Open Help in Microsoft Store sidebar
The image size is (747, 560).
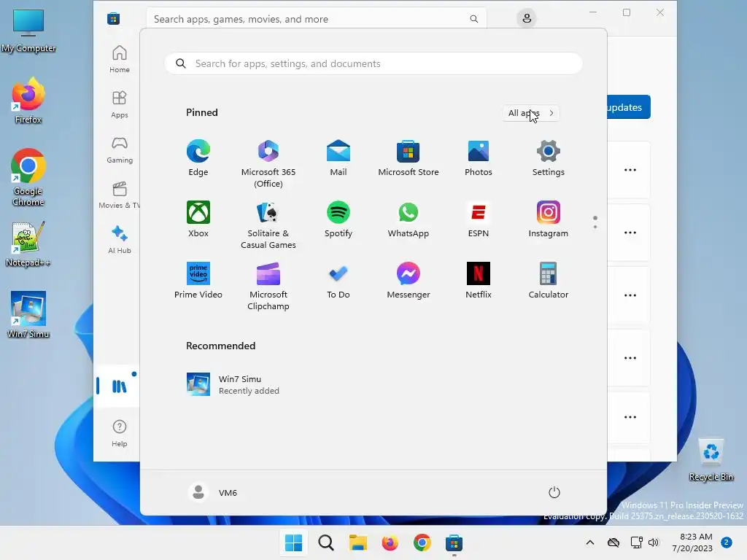[119, 433]
